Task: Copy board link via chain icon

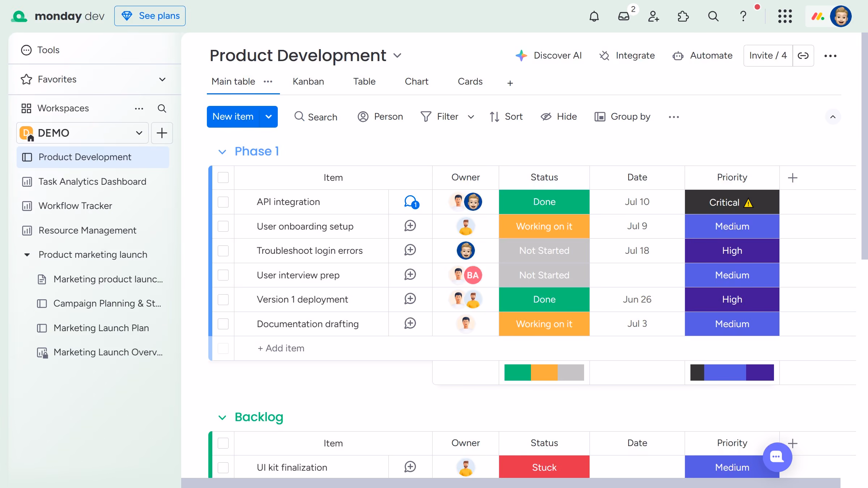Action: tap(803, 56)
